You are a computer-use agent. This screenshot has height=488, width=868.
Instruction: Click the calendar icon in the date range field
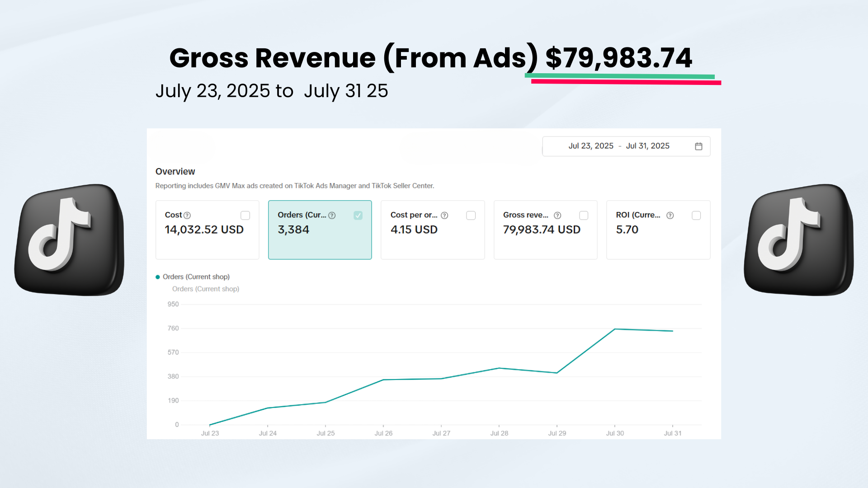point(698,146)
